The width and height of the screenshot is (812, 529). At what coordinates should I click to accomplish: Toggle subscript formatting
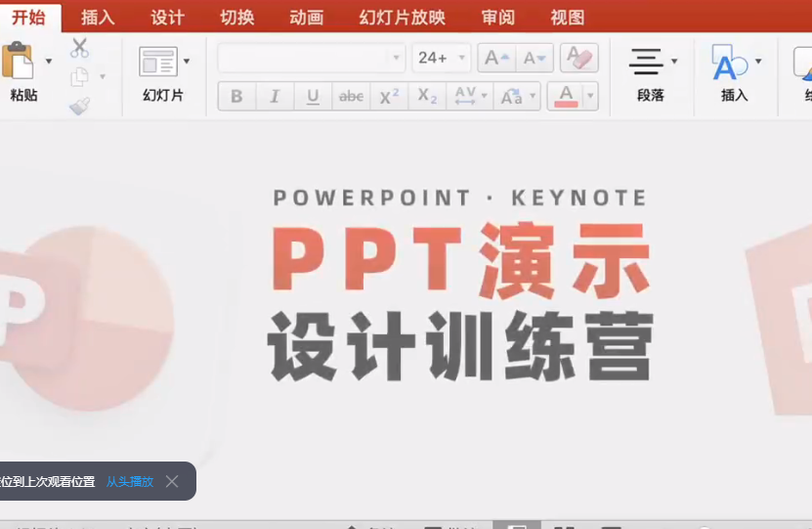[427, 96]
